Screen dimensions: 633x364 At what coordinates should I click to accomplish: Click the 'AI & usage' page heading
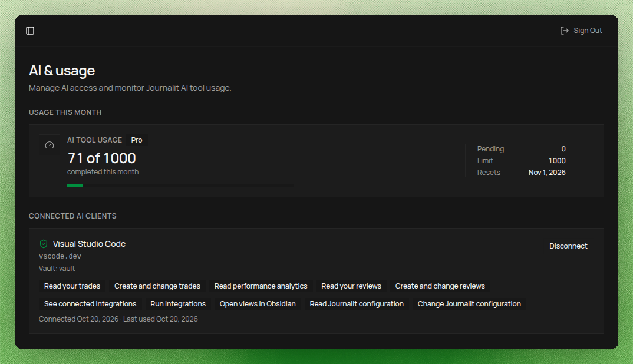(x=62, y=71)
